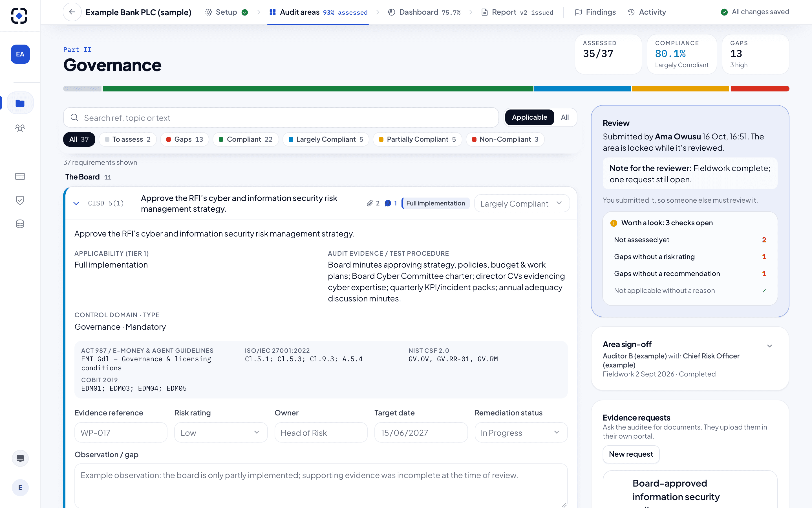
Task: Click the New request button
Action: [x=631, y=454]
